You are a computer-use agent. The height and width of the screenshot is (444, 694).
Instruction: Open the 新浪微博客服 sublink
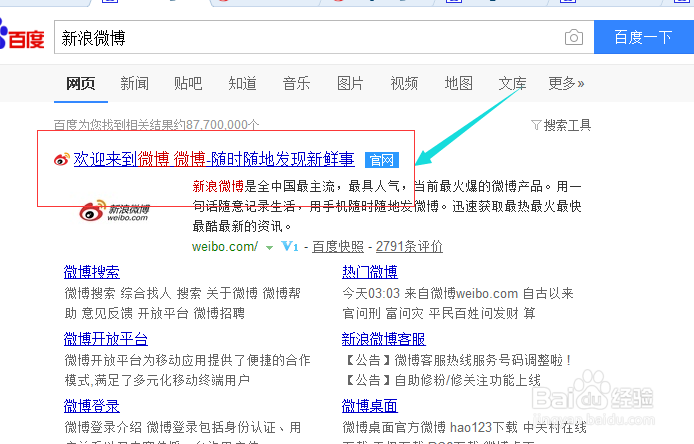tap(384, 339)
